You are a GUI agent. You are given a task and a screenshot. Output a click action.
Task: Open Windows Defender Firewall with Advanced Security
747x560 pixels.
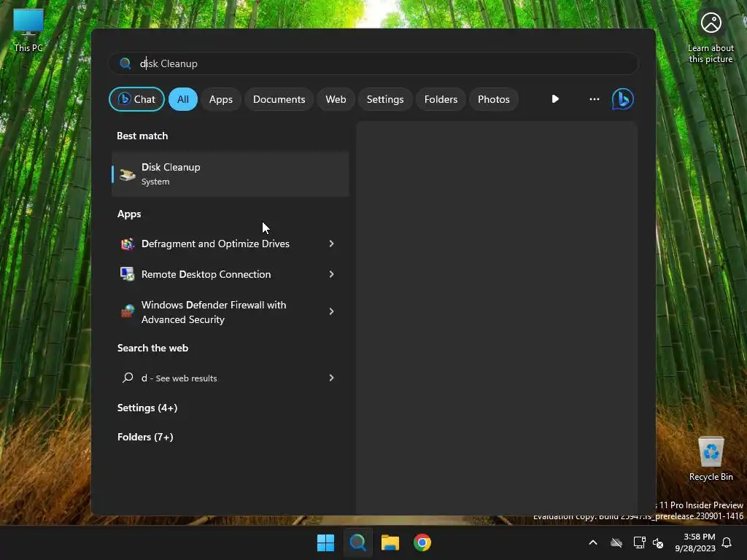tap(214, 312)
